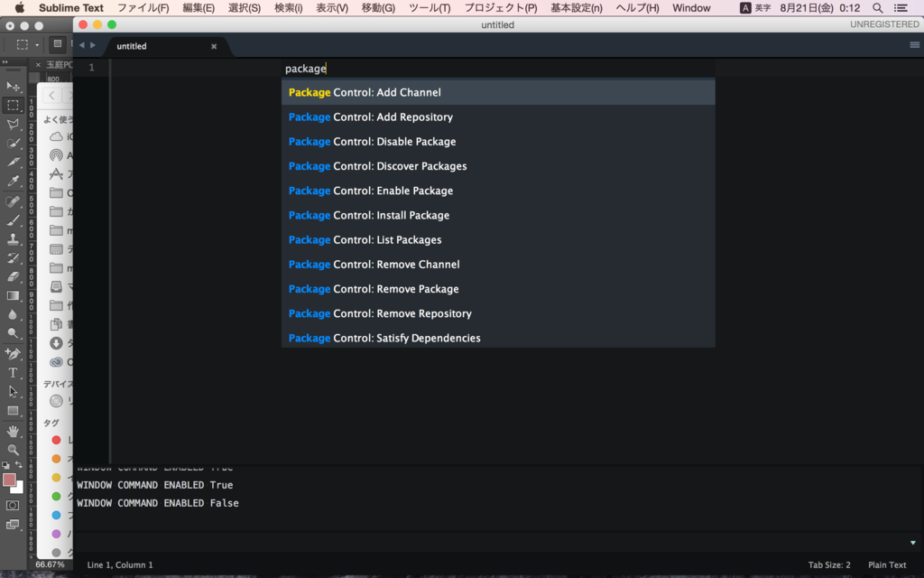
Task: Open Tab Size: 2 selector in status bar
Action: click(829, 565)
